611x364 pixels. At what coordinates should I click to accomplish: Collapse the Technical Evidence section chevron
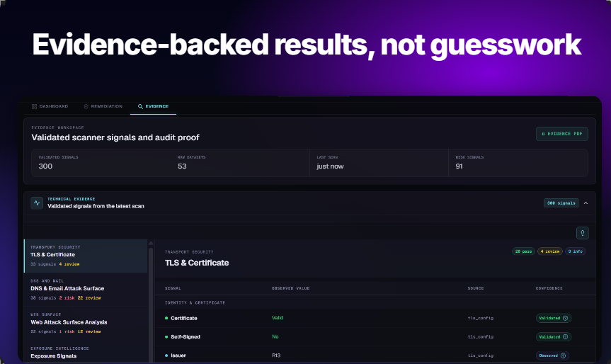[x=586, y=203]
